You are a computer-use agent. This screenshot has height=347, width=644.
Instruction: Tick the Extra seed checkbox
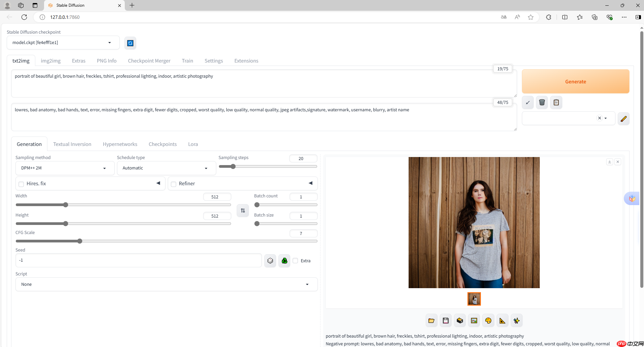coord(295,261)
